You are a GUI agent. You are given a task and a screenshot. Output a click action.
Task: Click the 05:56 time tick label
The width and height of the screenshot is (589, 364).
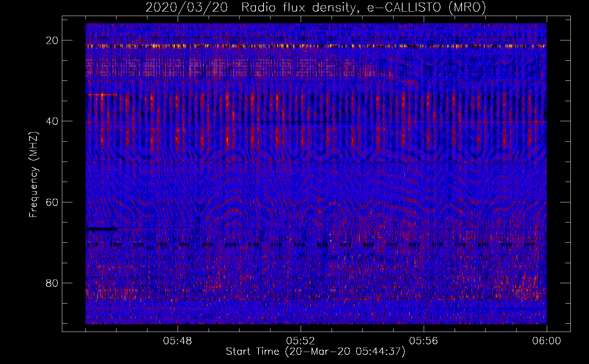coord(424,341)
